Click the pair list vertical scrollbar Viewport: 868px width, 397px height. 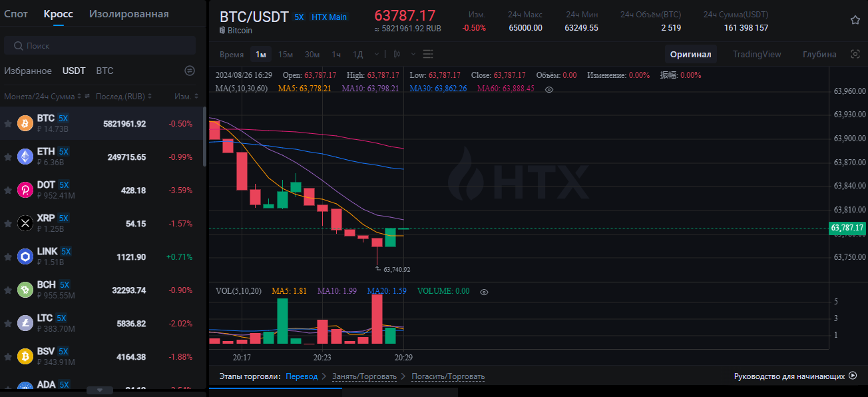(x=204, y=137)
